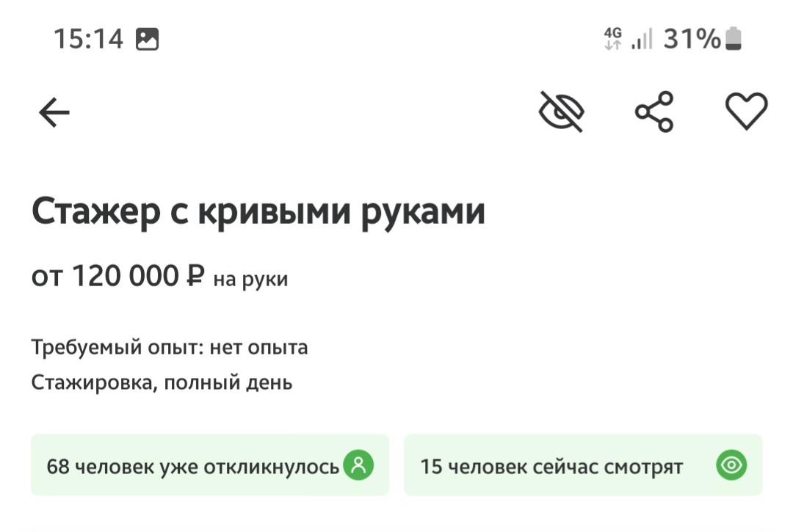Select the title "Стажер с кривыми руками"
Screen dimensions: 793x532
258,212
